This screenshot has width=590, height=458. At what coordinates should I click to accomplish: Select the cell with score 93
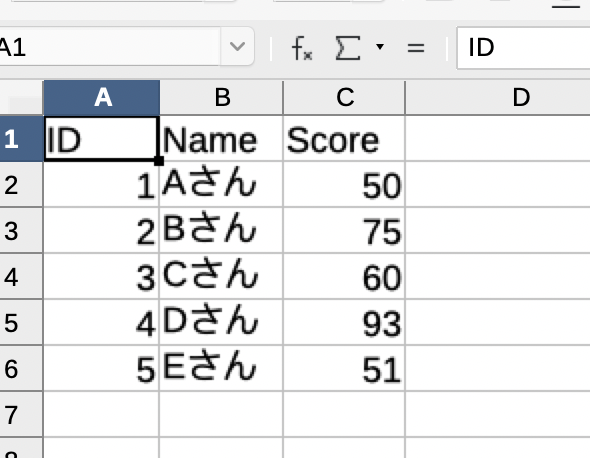click(344, 323)
